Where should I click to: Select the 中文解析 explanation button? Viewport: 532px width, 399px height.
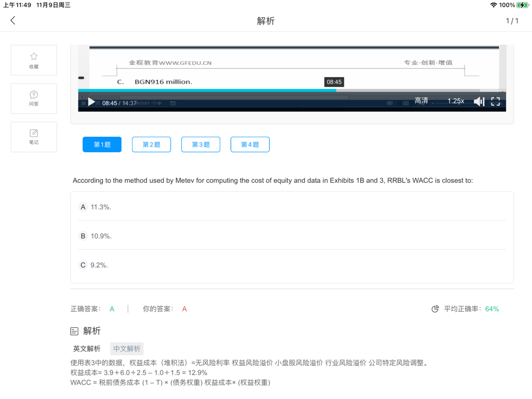coord(127,349)
